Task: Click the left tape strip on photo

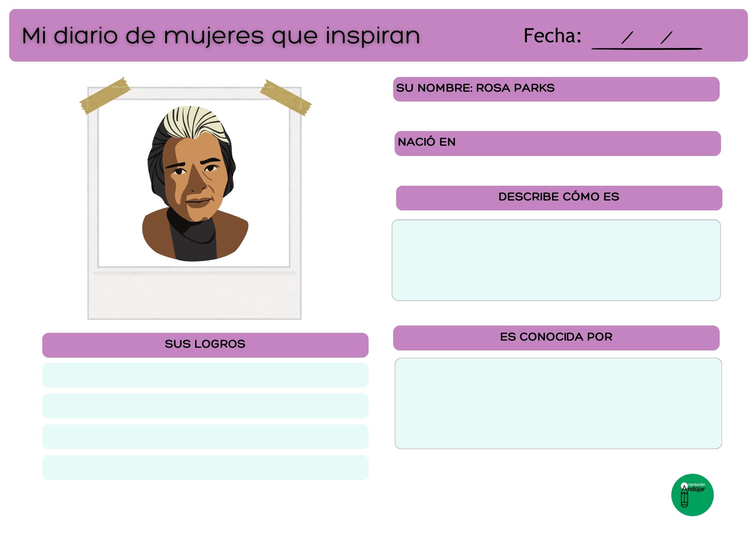Action: coord(105,96)
